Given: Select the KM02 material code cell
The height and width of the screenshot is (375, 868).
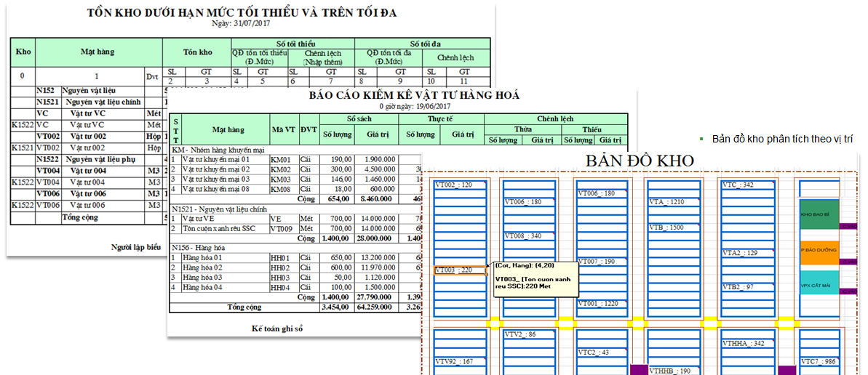Looking at the screenshot, I should (284, 169).
